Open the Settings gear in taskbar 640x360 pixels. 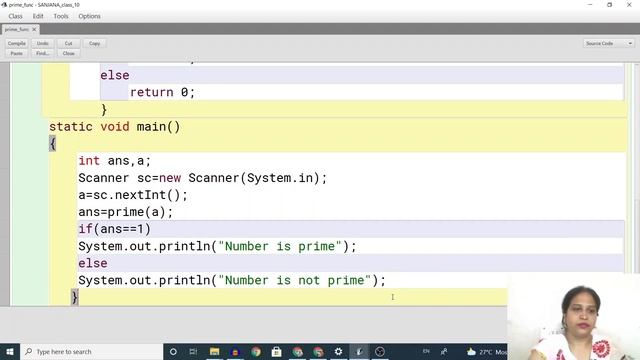[x=338, y=351]
